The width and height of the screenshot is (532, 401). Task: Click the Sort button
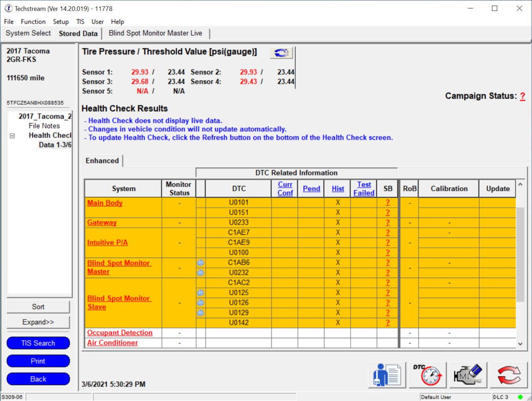[x=38, y=307]
